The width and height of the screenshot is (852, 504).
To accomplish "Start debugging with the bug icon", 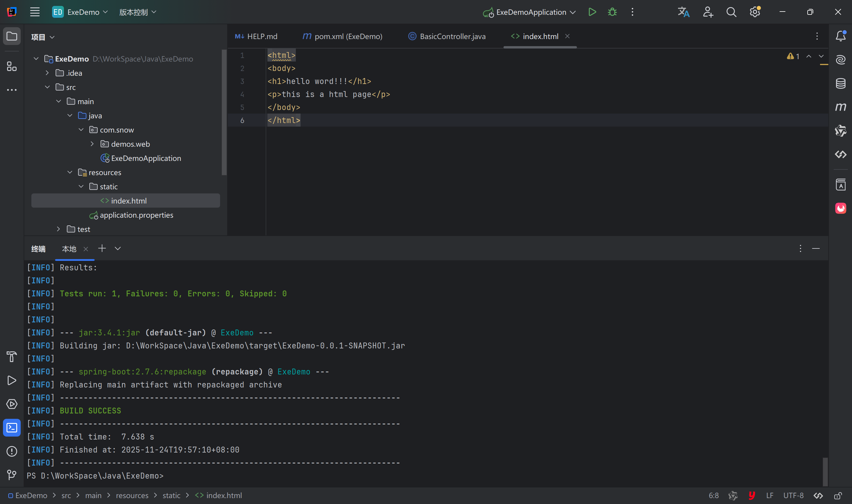I will coord(612,12).
